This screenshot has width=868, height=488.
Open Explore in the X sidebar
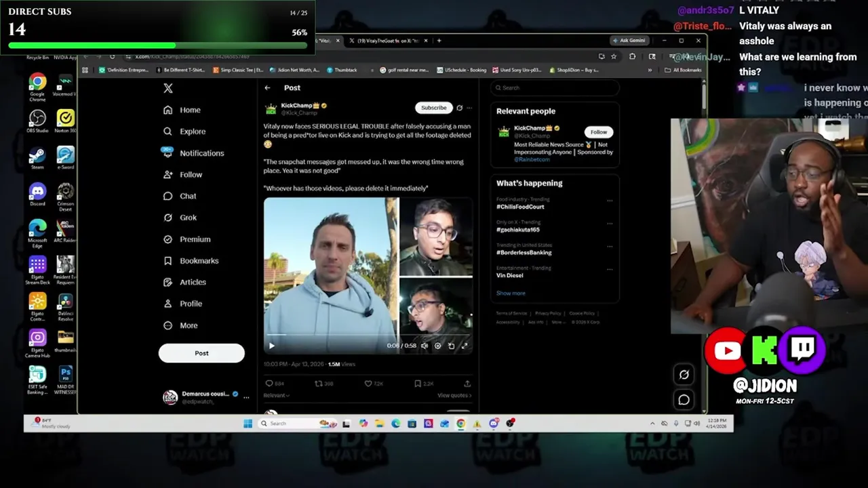pyautogui.click(x=184, y=131)
